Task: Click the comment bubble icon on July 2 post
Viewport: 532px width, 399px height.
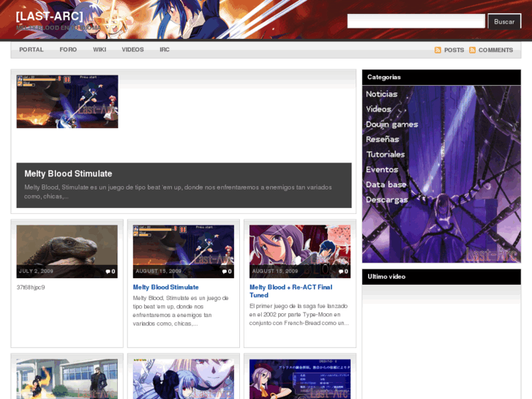Action: tap(108, 272)
